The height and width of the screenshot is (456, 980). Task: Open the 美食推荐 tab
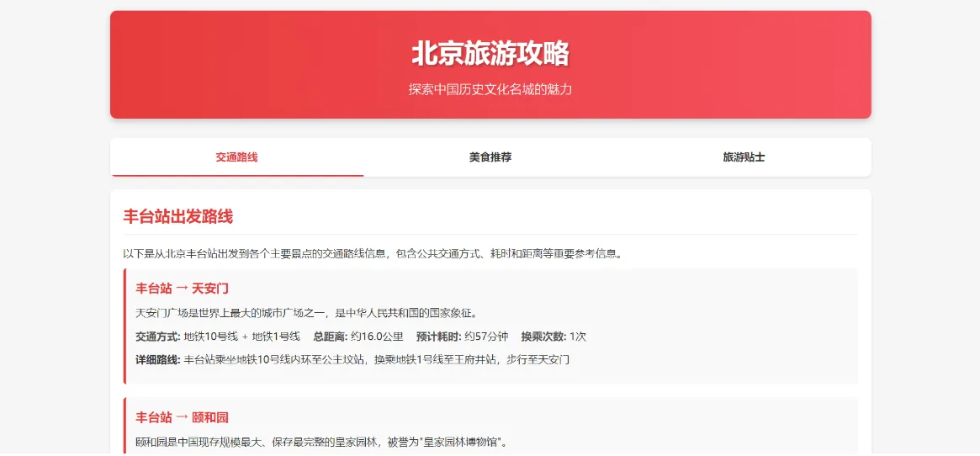pos(490,157)
